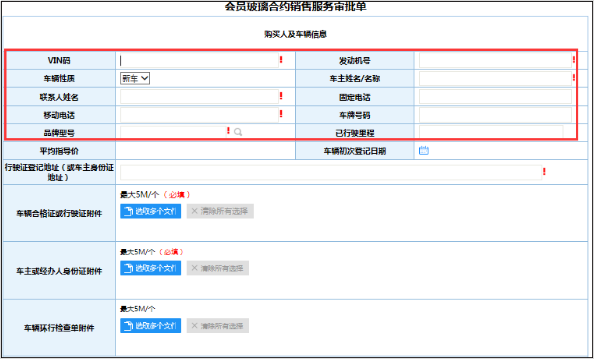Screen dimensions: 595x360
Task: Click the 行驶证登记地址 input field
Action: coord(331,172)
